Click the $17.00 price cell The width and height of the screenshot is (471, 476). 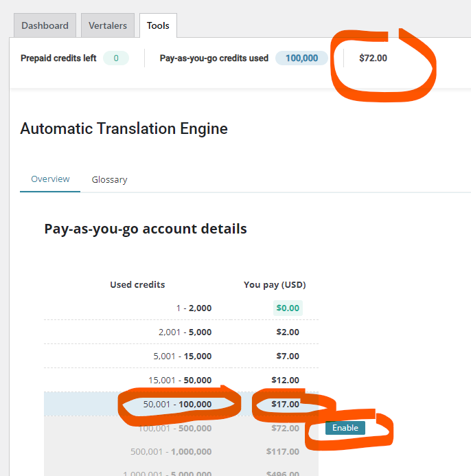(x=285, y=404)
